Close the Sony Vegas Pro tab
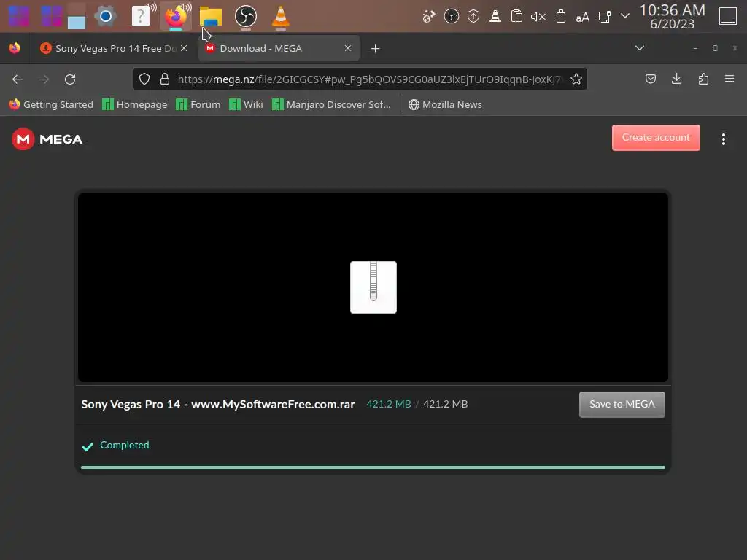Image resolution: width=747 pixels, height=560 pixels. pos(184,48)
